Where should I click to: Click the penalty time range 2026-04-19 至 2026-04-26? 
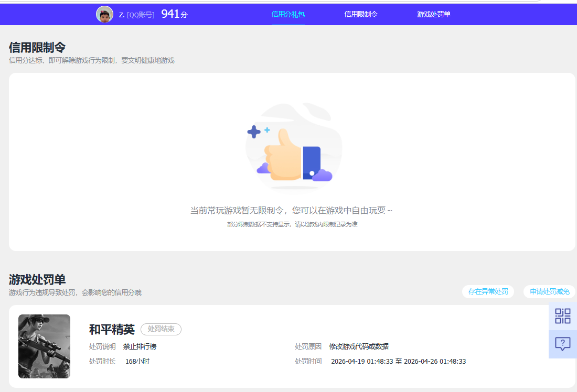coord(399,362)
